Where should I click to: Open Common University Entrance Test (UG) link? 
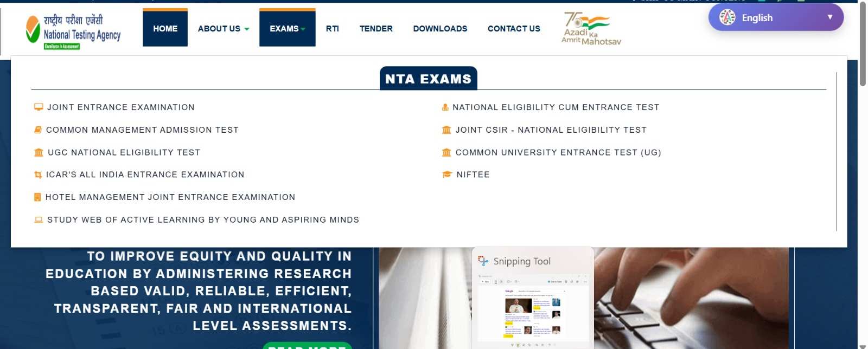coord(558,153)
